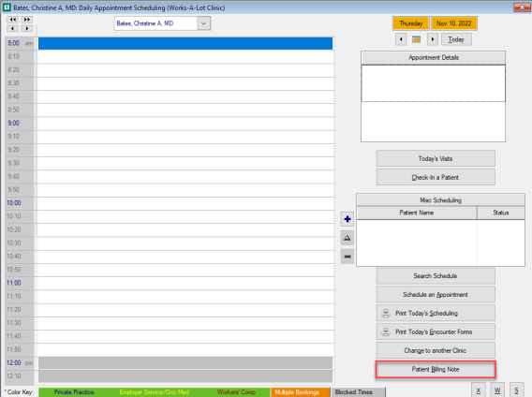532x397 pixels.
Task: Open Patient Billing Note
Action: coord(436,369)
